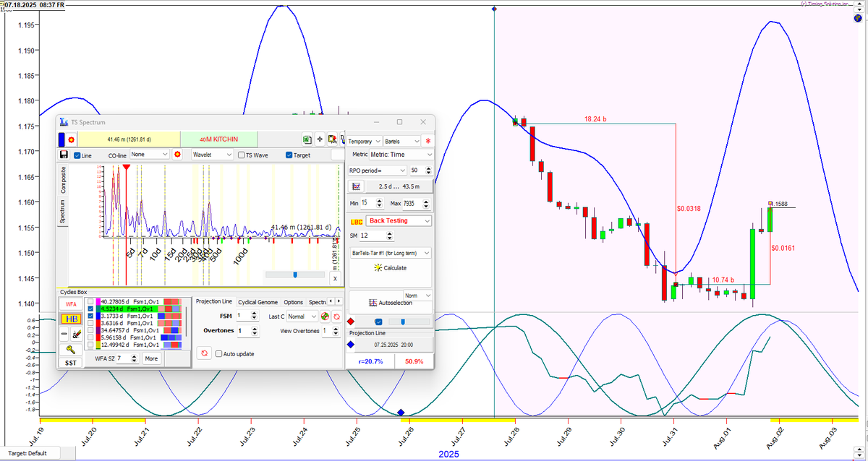Open the Wavelet dropdown
Screen dimensions: 868x461
point(211,154)
